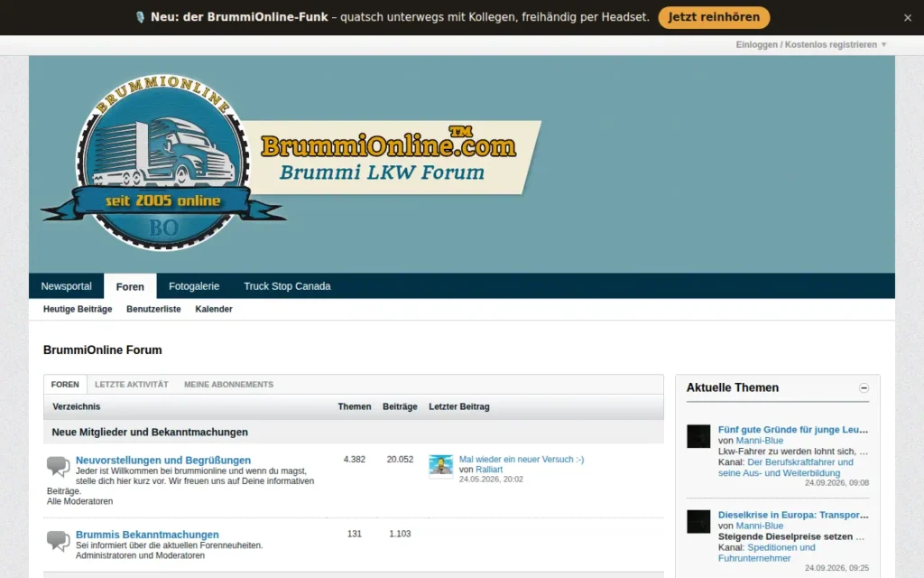Click the timestamp 24.05.2026, 20:02
924x578 pixels.
[x=491, y=480]
